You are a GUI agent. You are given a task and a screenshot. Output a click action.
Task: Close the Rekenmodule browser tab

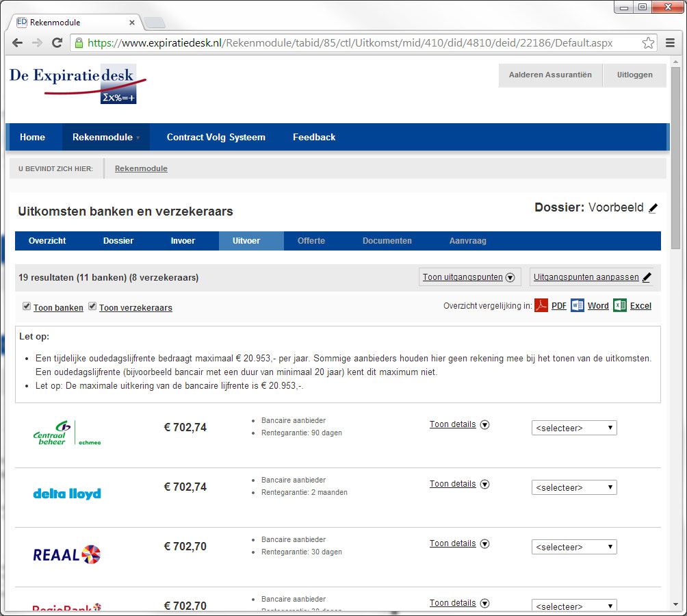click(132, 23)
